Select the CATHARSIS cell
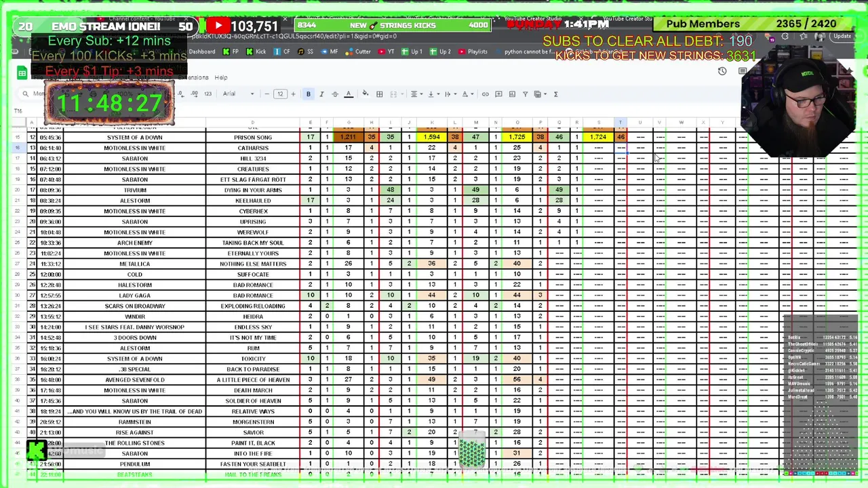Screen dimensions: 868x488 point(253,148)
